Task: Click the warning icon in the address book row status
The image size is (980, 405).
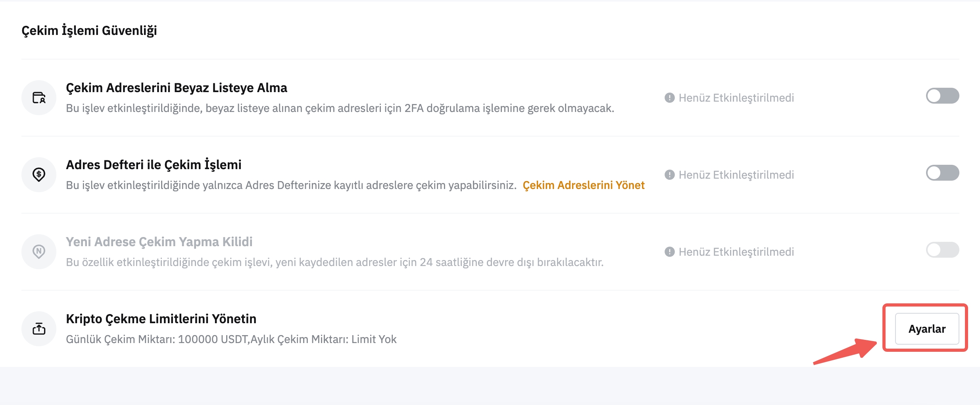Action: pyautogui.click(x=669, y=175)
